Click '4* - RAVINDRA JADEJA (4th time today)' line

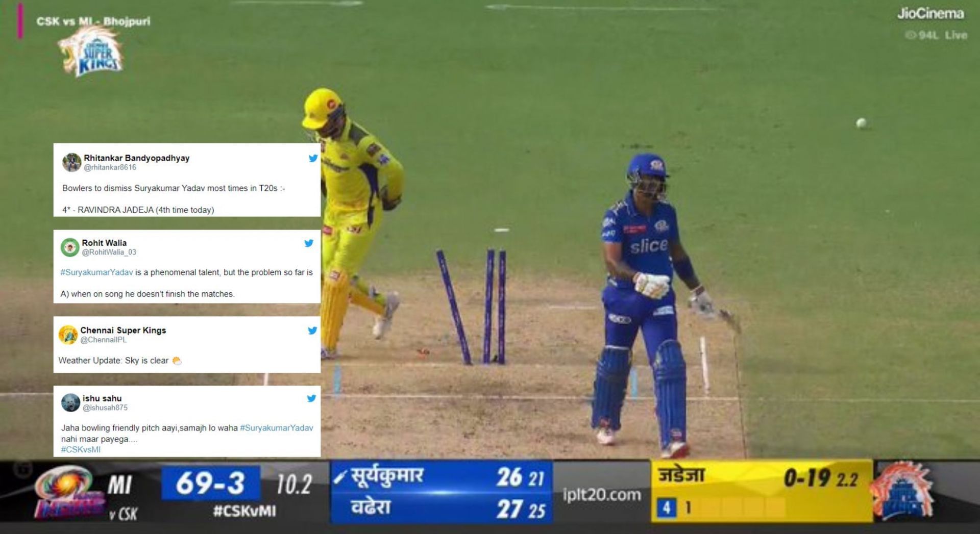(138, 210)
